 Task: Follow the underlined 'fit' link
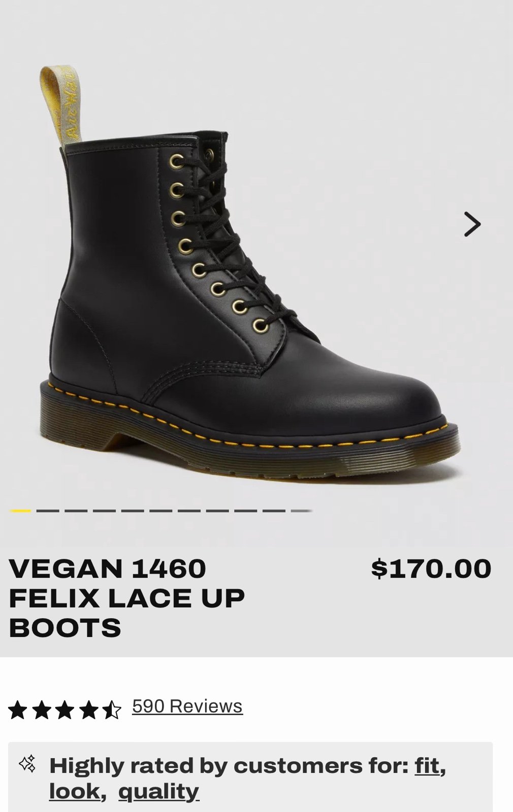click(x=427, y=765)
